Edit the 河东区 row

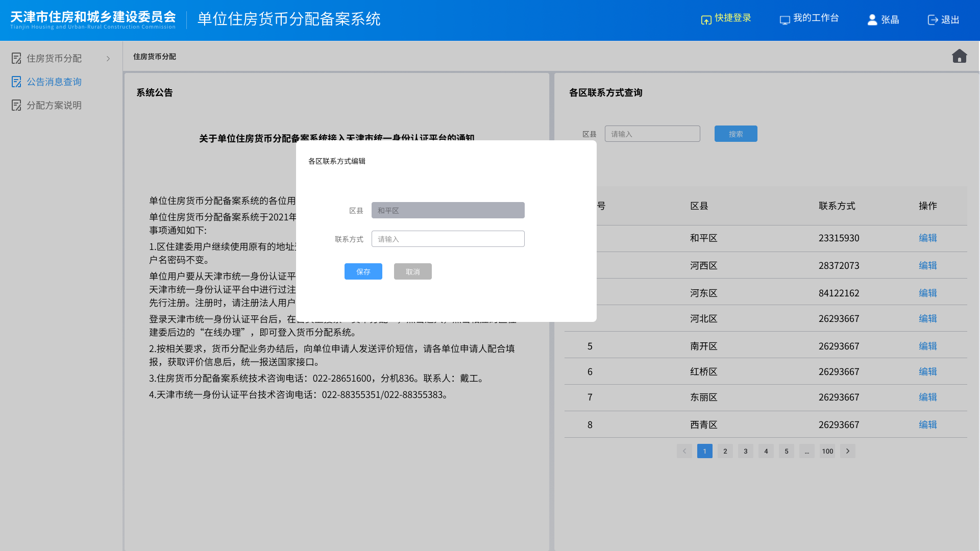927,293
